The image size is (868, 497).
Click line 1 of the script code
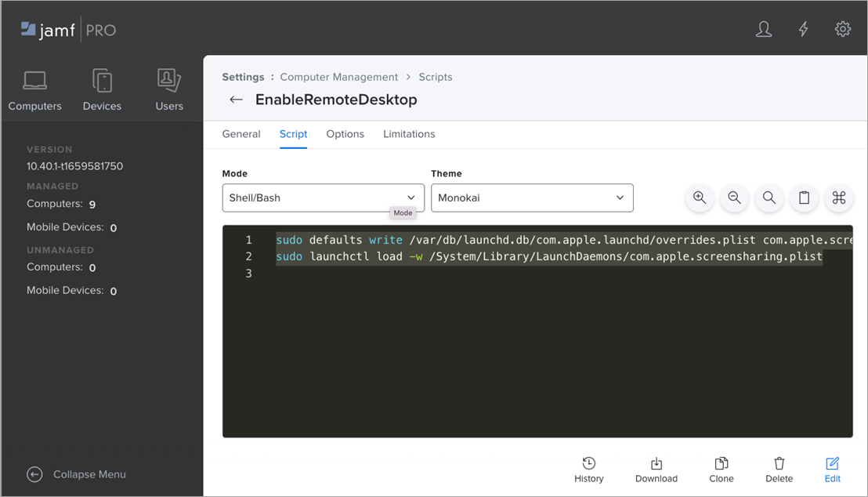tap(564, 240)
